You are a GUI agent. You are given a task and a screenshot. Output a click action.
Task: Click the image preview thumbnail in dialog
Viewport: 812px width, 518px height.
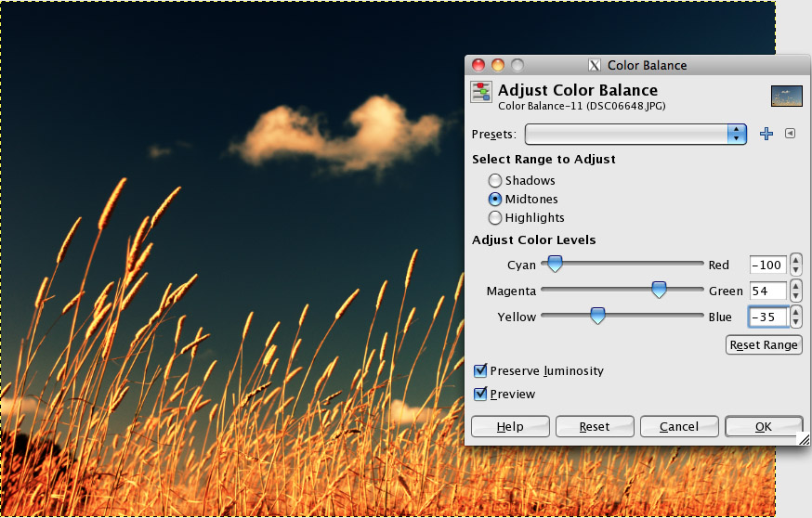pos(787,97)
